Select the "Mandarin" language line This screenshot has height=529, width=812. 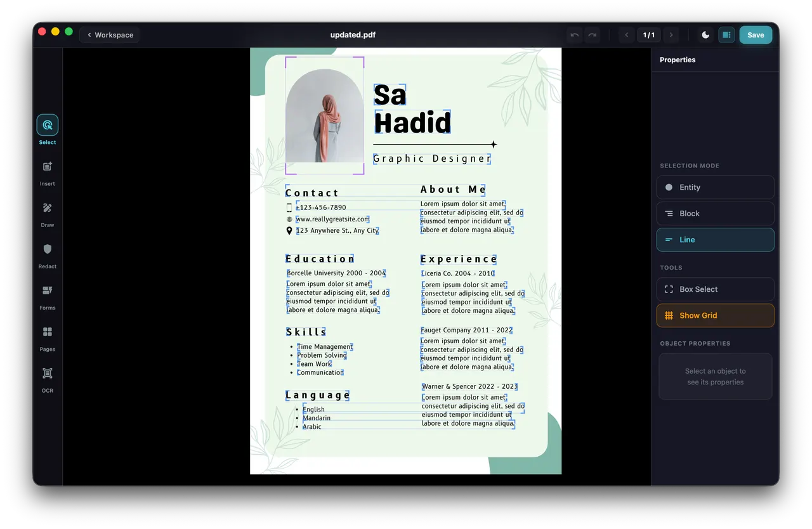tap(317, 418)
